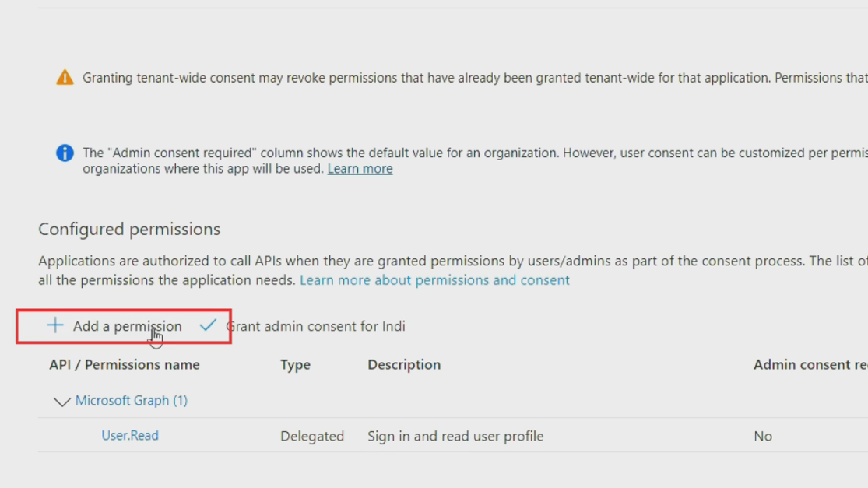Click the checkmark icon for Grant admin consent
The width and height of the screenshot is (868, 488).
point(208,325)
